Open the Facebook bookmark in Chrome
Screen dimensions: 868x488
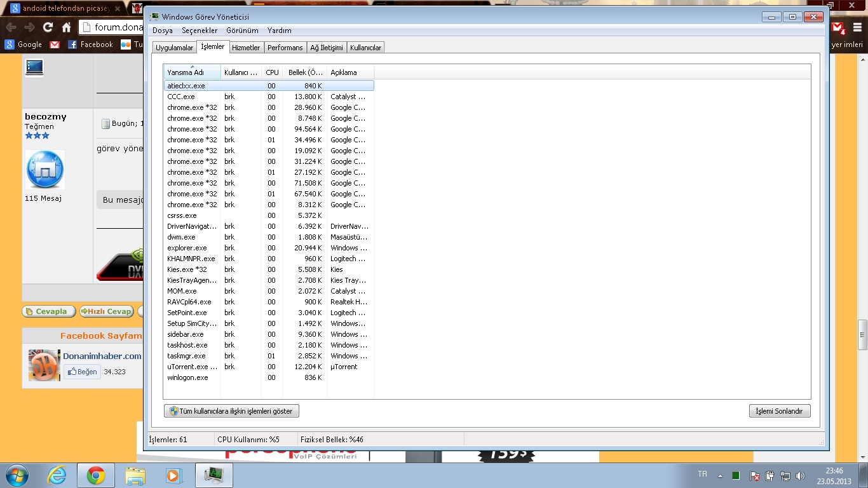pyautogui.click(x=90, y=44)
